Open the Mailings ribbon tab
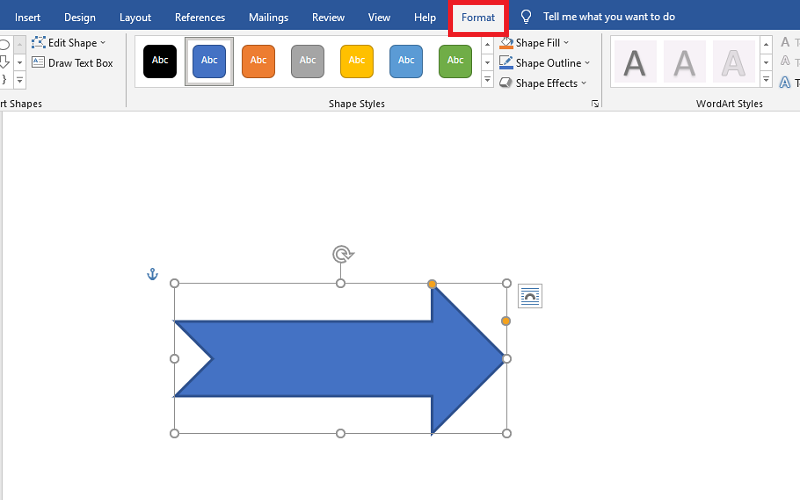The width and height of the screenshot is (800, 500). (268, 18)
